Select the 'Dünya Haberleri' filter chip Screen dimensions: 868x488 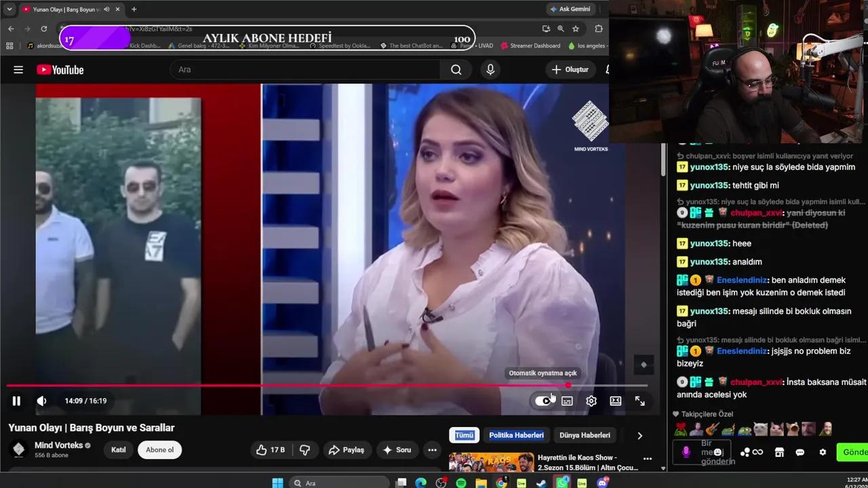point(585,435)
